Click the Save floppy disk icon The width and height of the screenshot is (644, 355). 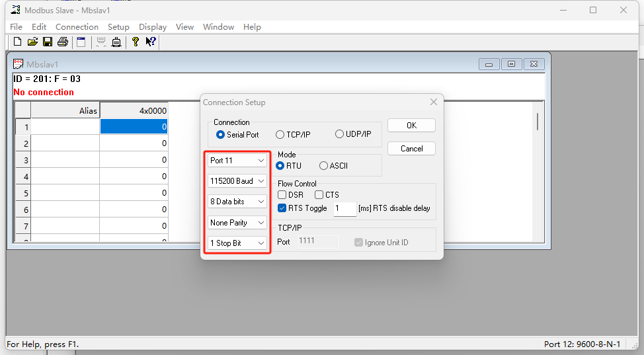[48, 42]
